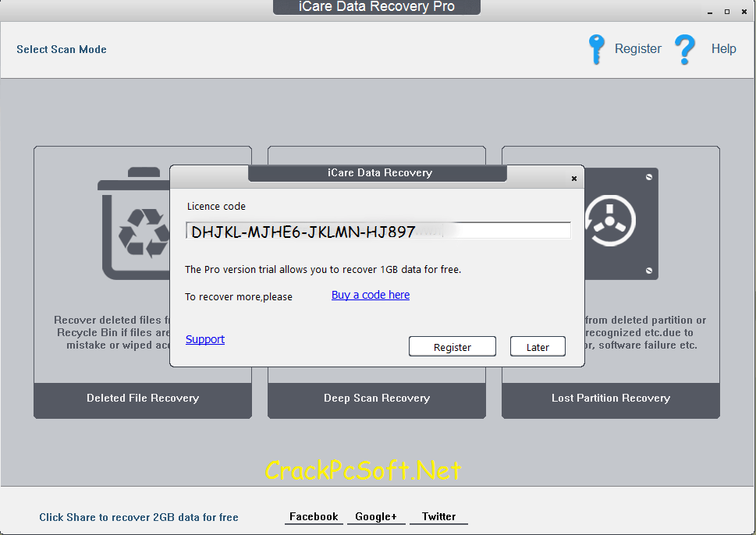Click the 'Pro version trial allows' message text

click(323, 269)
